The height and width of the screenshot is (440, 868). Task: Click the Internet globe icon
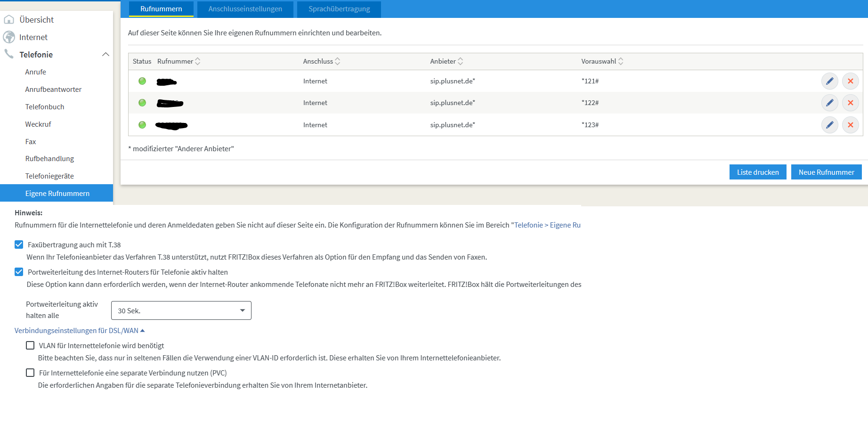coord(9,37)
